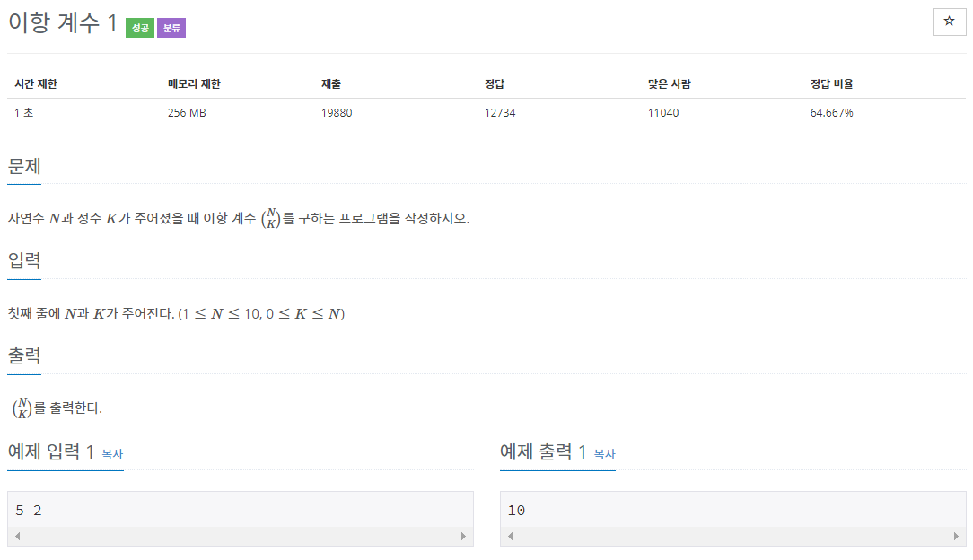Click the problem description sentence
Screen dimensions: 973x560
click(x=238, y=218)
